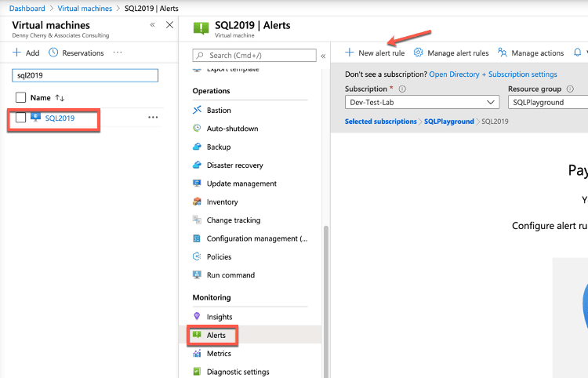Follow the Open Directory + Subscription settings link
Screen dimensions: 588x378
click(492, 75)
